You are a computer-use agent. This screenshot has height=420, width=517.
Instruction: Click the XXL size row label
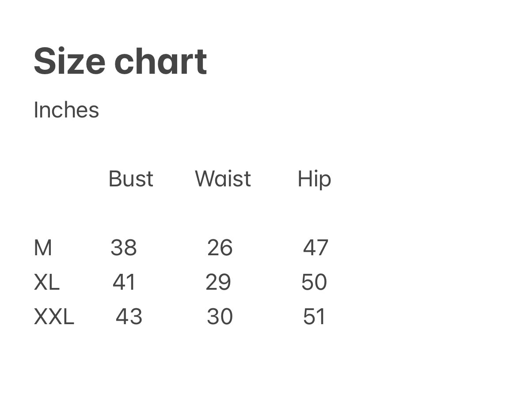click(54, 317)
